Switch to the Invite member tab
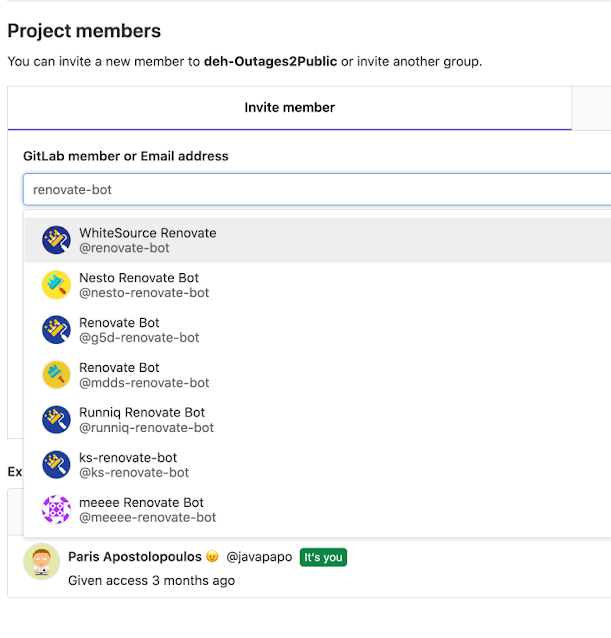611x638 pixels. 290,108
